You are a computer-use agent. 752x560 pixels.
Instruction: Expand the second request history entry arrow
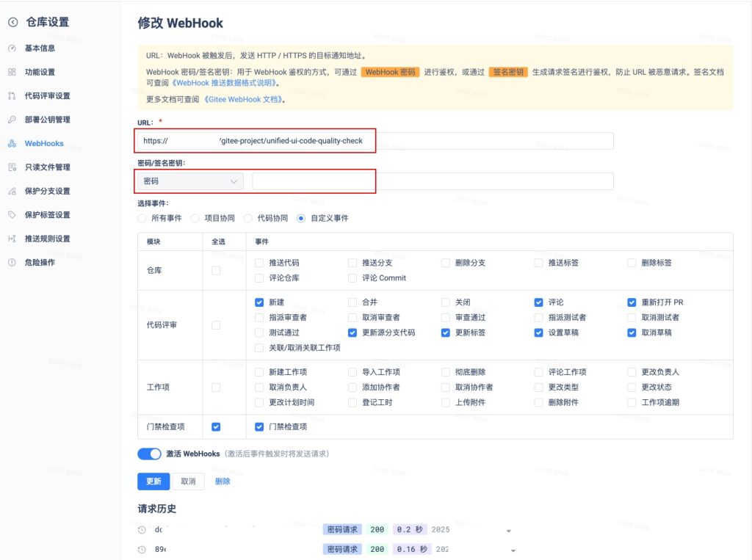click(x=513, y=550)
